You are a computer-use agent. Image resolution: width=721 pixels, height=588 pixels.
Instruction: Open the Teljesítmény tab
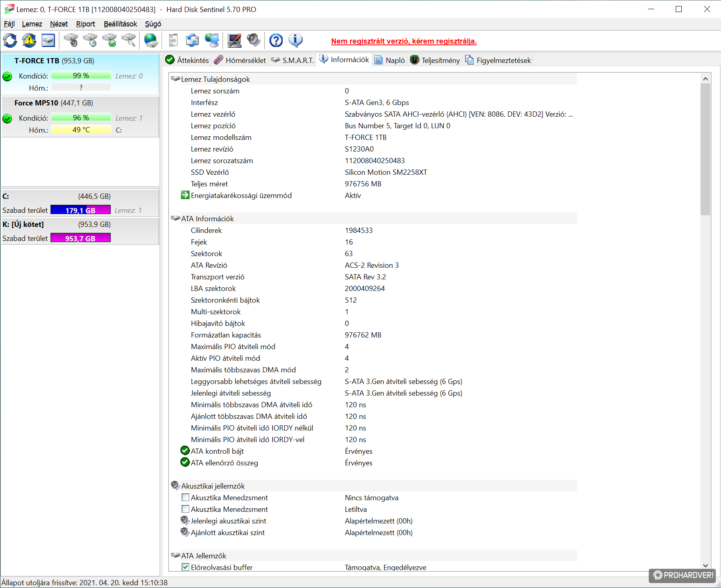pyautogui.click(x=435, y=60)
